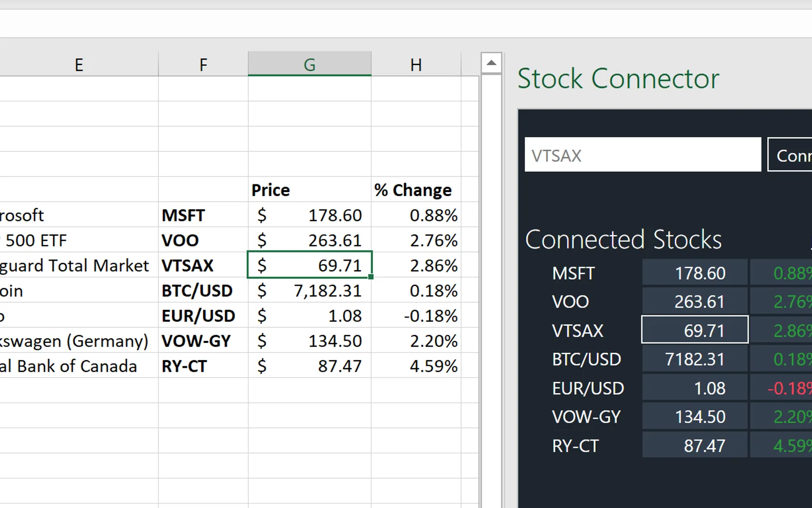Viewport: 812px width, 508px height.
Task: Select column G header
Action: point(310,64)
